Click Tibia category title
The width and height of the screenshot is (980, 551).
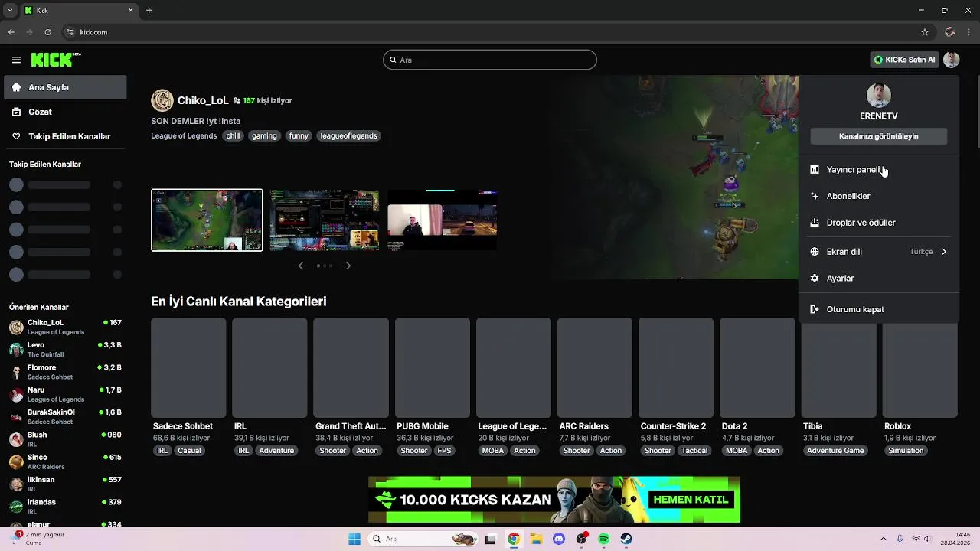[812, 426]
